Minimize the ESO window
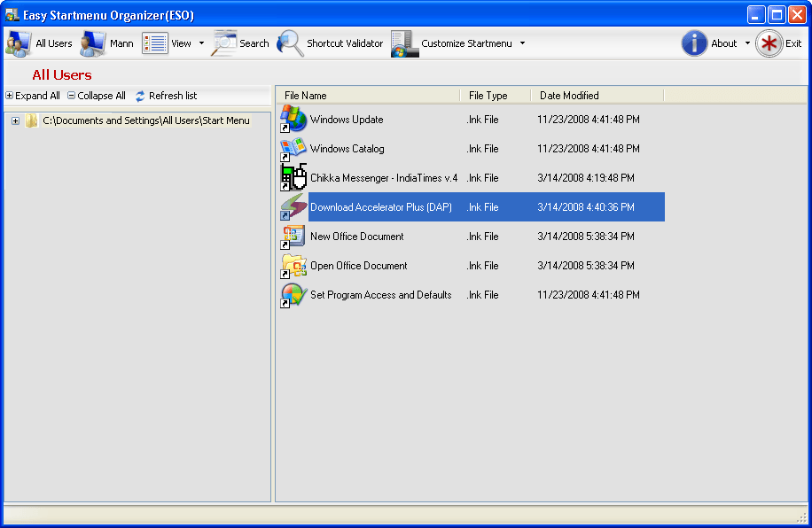The width and height of the screenshot is (812, 528). coord(756,14)
